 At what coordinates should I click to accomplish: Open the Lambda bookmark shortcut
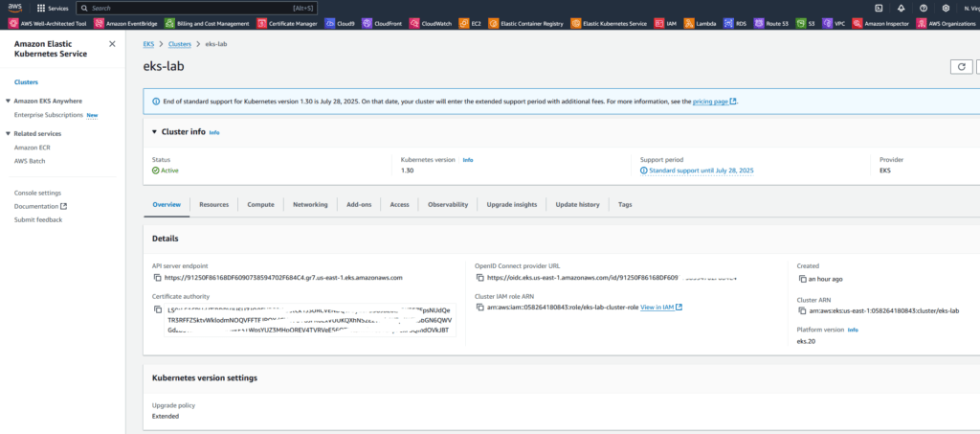(700, 23)
